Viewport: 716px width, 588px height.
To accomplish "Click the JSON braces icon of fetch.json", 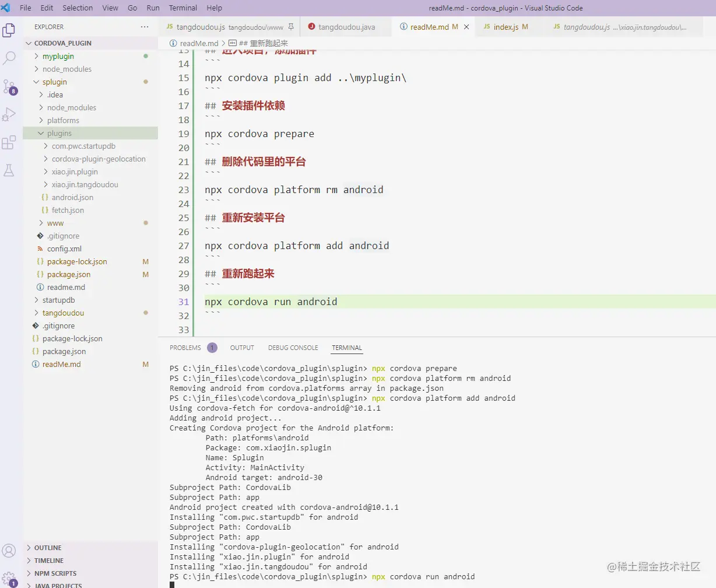I will [x=45, y=210].
